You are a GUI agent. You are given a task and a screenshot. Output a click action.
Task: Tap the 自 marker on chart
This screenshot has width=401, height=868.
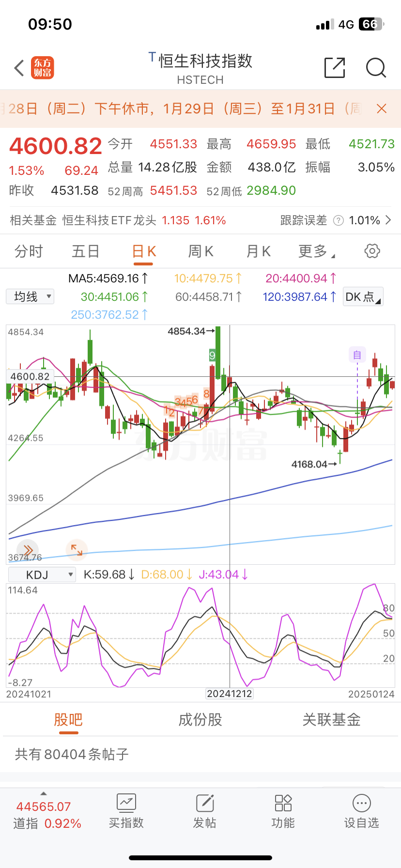click(x=357, y=355)
